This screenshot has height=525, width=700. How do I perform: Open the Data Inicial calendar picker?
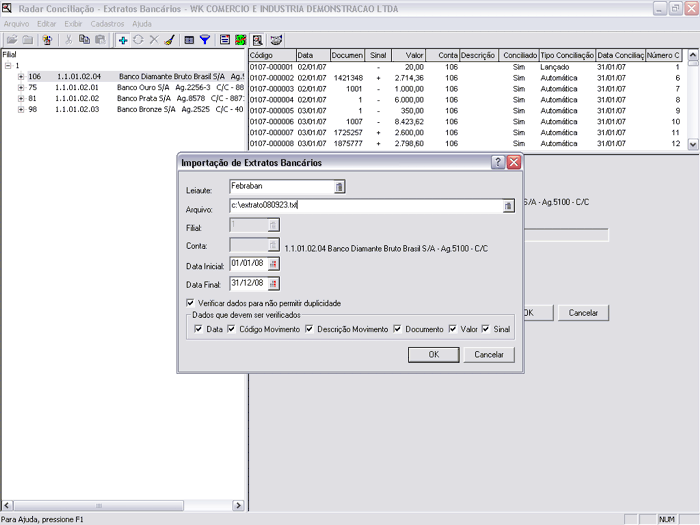tap(273, 264)
